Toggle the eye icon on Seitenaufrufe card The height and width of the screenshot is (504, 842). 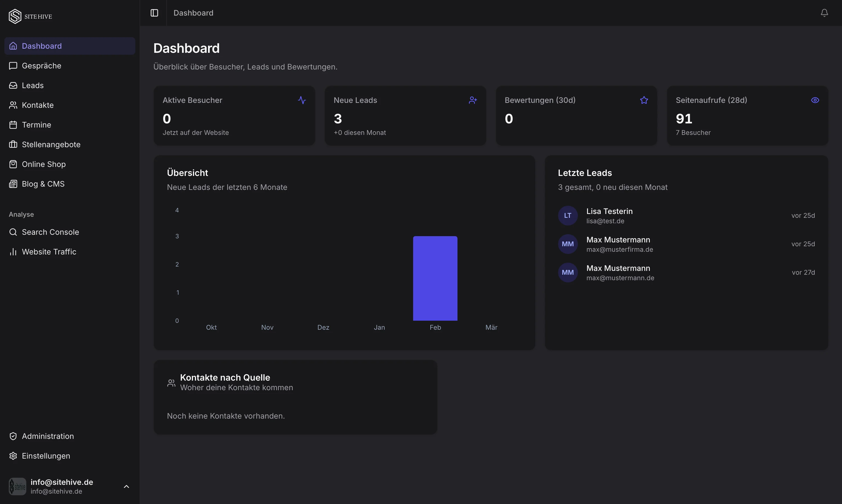pyautogui.click(x=815, y=100)
